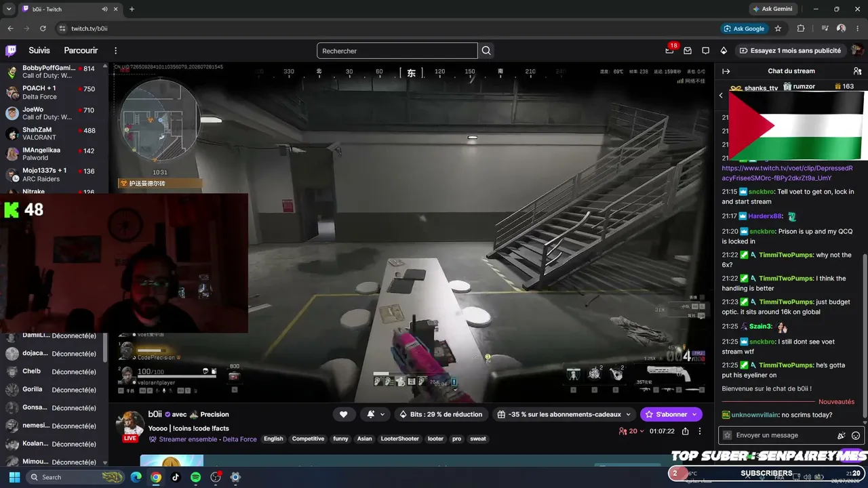Open JoeWo channel in sidebar
868x488 pixels.
[x=52, y=113]
